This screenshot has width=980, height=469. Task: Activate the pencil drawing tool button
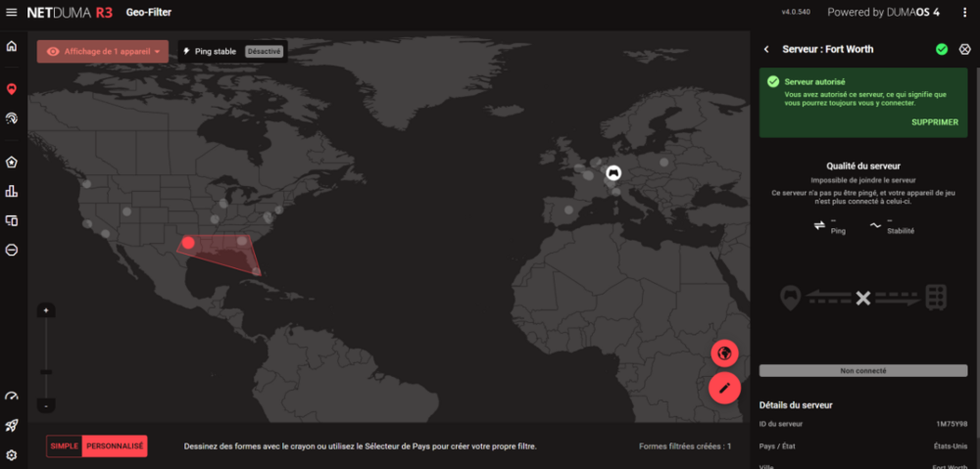[723, 388]
